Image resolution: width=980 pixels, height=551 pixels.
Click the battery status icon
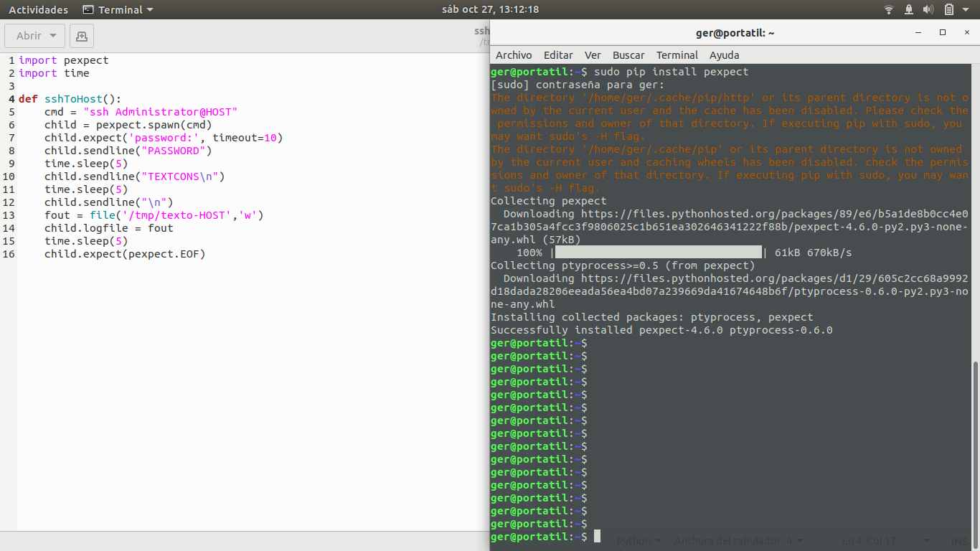[949, 10]
